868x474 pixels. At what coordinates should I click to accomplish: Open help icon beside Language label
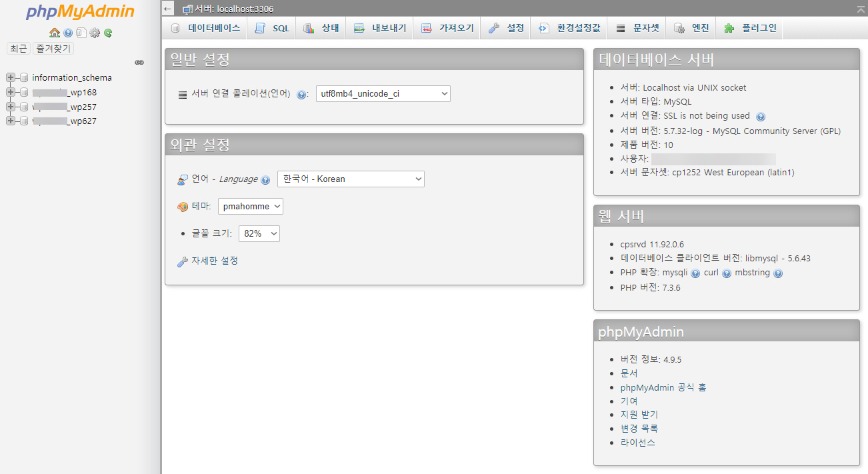(x=265, y=180)
